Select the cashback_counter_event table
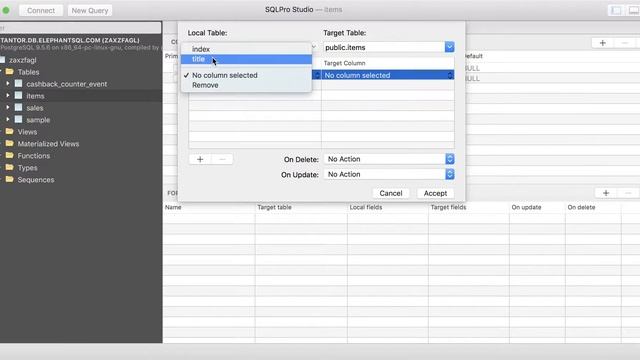The width and height of the screenshot is (640, 360). [x=67, y=84]
